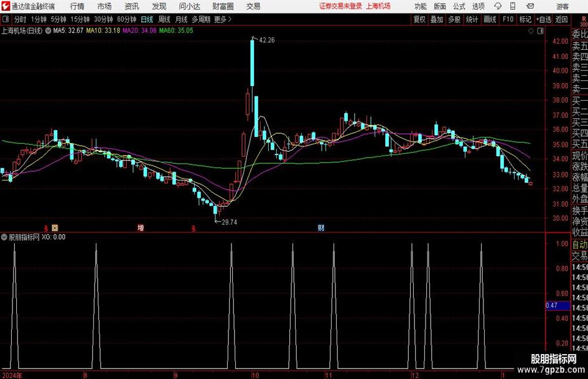Click the blue 0.47 axis value marker

[558, 306]
